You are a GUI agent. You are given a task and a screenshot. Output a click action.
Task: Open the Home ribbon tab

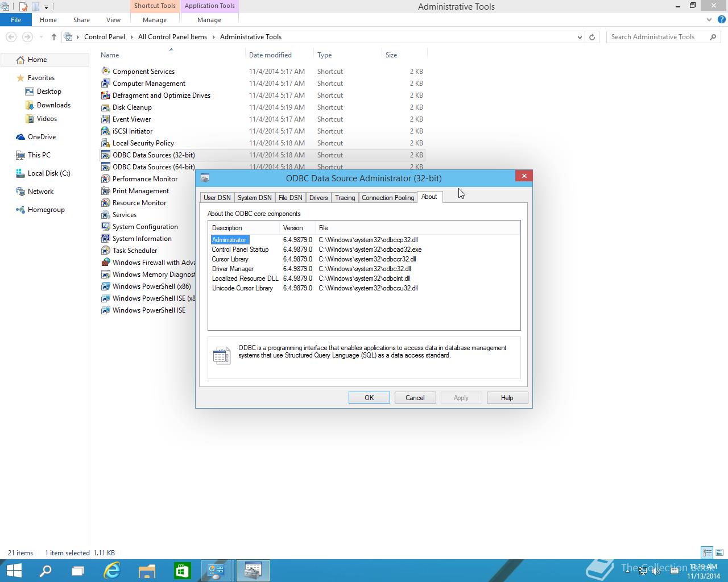(48, 20)
